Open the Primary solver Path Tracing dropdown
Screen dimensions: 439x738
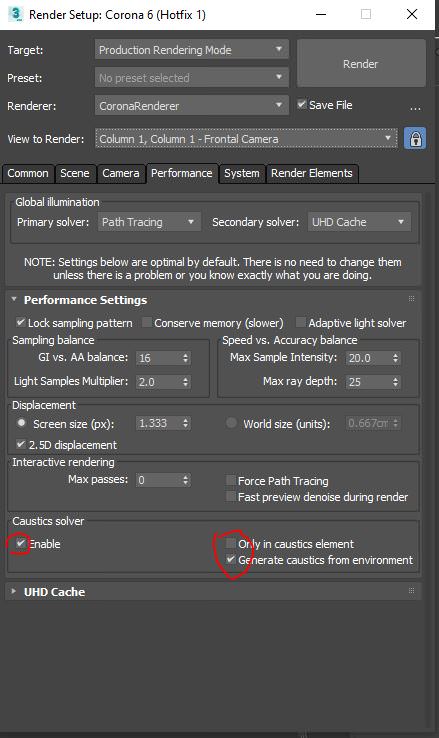coord(149,222)
